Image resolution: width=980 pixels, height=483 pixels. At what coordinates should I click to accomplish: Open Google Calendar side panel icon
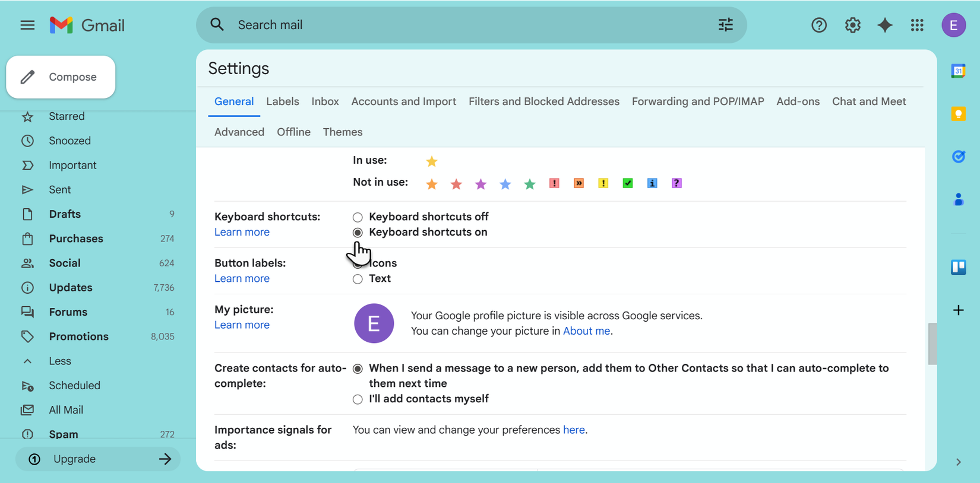pyautogui.click(x=958, y=71)
